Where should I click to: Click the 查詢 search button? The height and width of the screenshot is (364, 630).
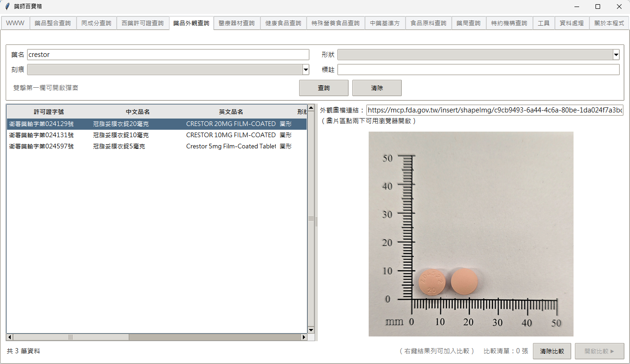324,88
